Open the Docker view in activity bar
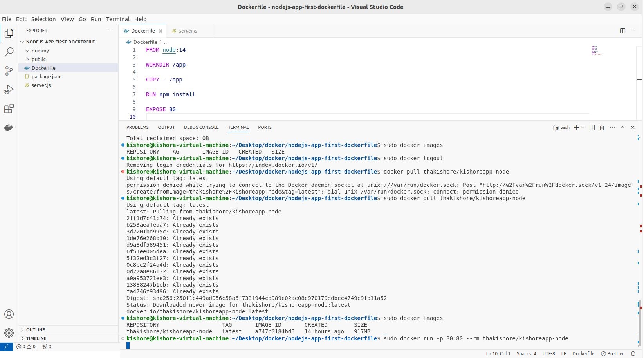 [9, 128]
